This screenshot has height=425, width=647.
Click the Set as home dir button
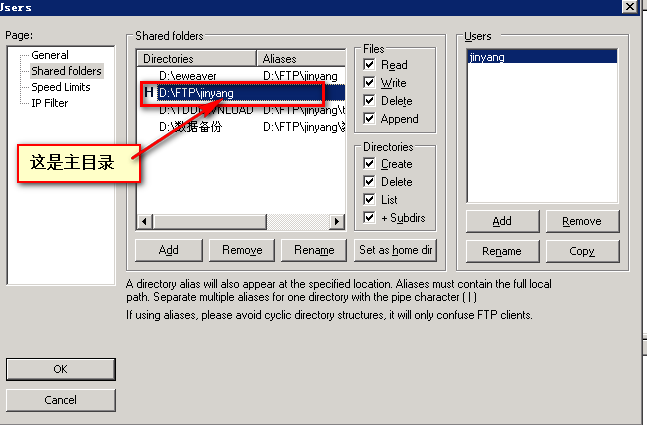pos(395,250)
